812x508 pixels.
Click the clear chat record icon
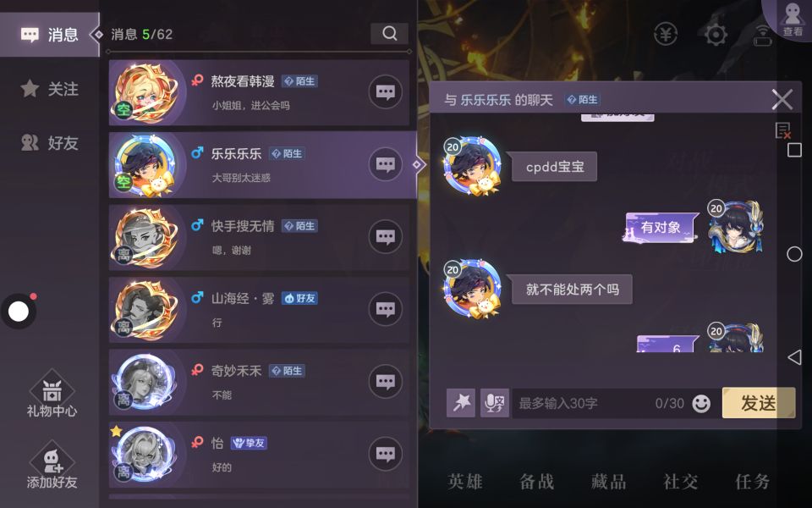(782, 130)
